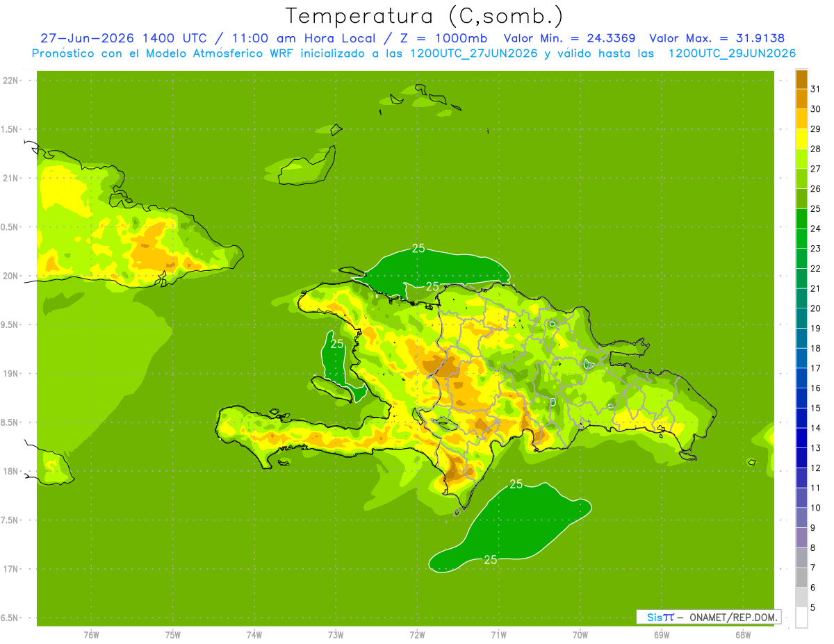Click legend value "28"
Viewport: 834px width, 644px height.
(816, 149)
